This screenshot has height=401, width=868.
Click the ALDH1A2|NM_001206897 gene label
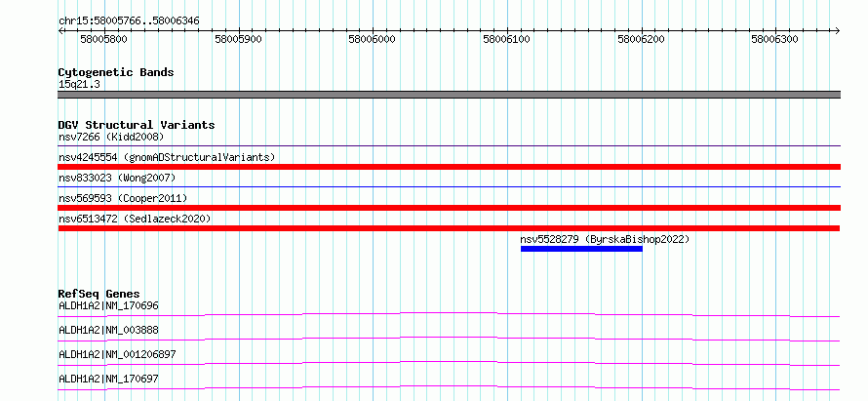click(117, 354)
